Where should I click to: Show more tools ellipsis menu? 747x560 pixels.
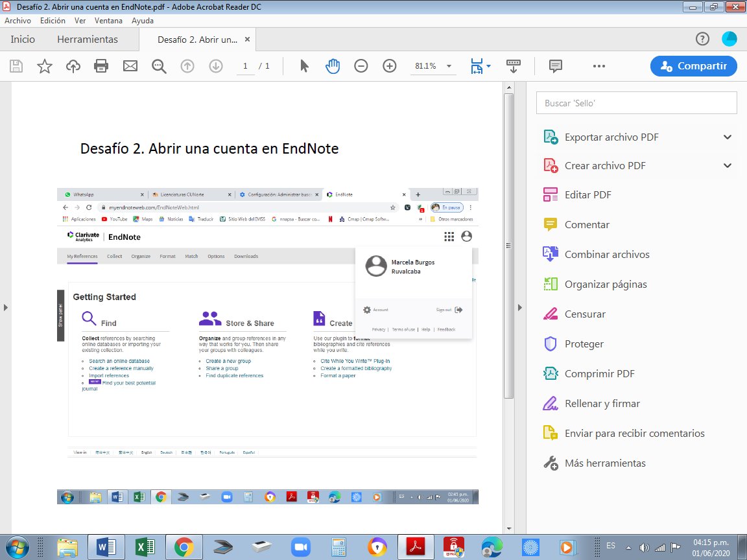[599, 66]
